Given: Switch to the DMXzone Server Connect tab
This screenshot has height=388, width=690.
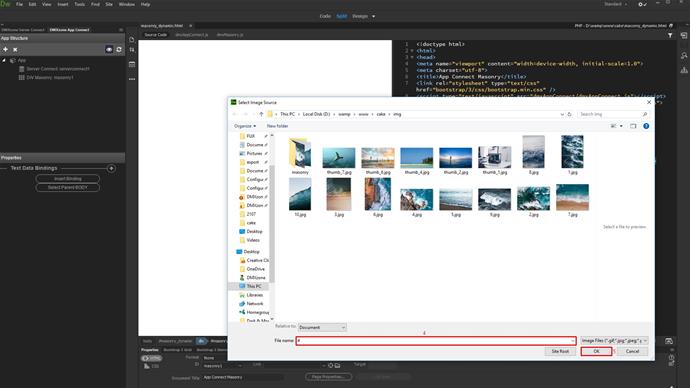Looking at the screenshot, I should click(23, 30).
